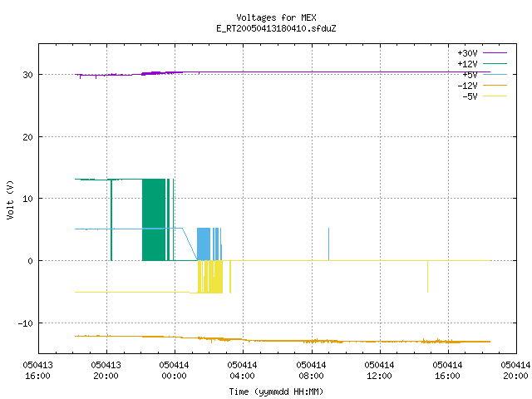The image size is (532, 399).
Task: Click the +5V legend label
Action: [x=470, y=75]
